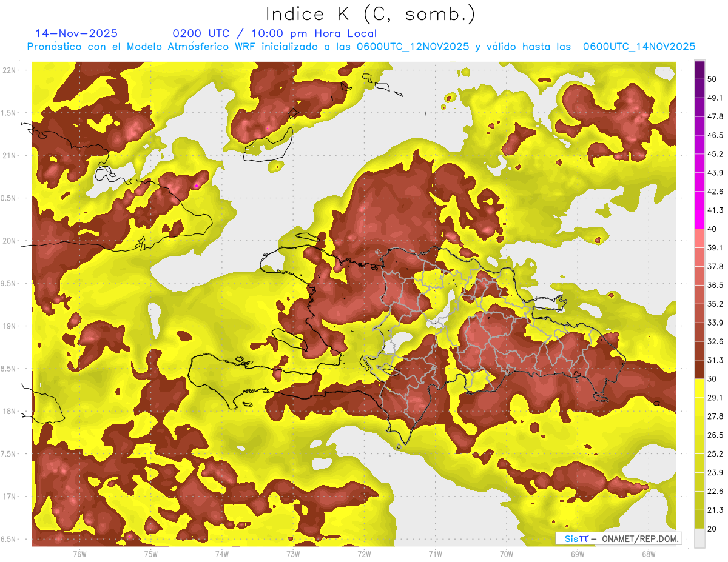The image size is (728, 562).
Task: Click legend value '20'
Action: tap(712, 529)
